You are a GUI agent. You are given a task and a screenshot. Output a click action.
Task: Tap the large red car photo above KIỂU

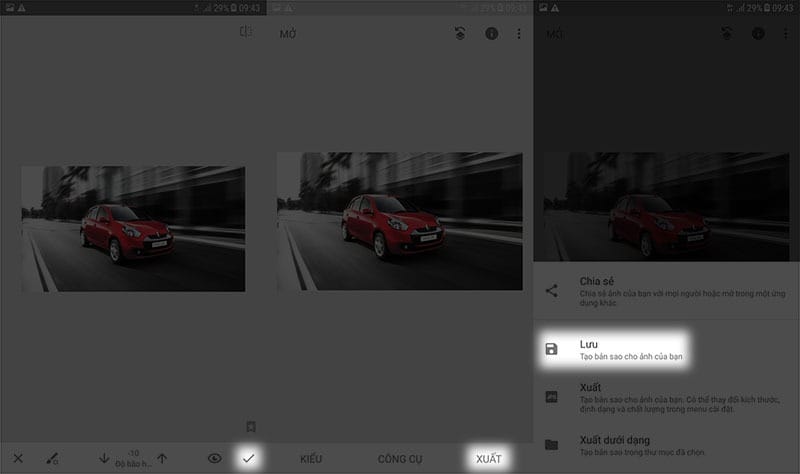pyautogui.click(x=399, y=221)
